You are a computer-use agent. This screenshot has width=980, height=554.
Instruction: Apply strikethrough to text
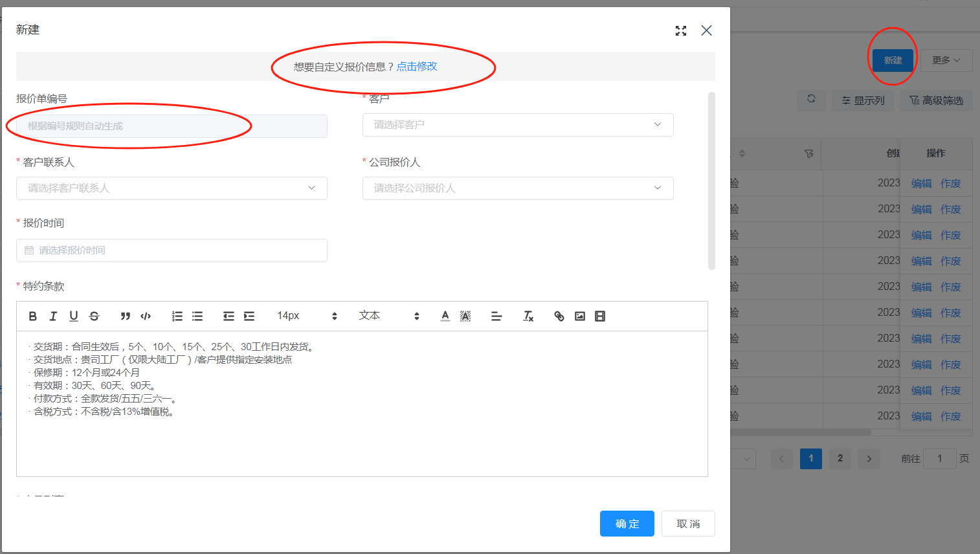95,316
